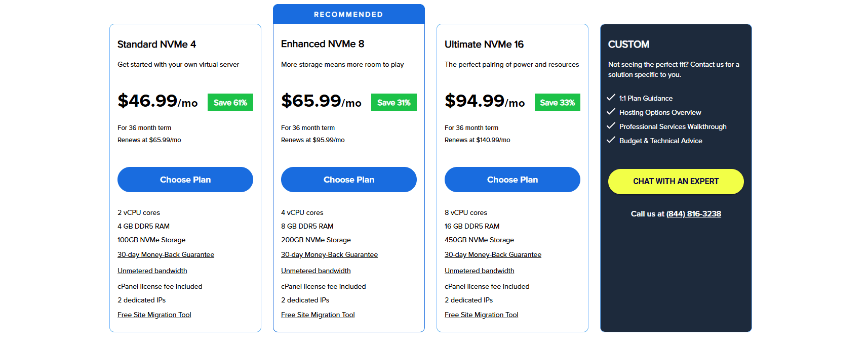This screenshot has height=351, width=868.
Task: Choose the Standard NVMe 4 plan
Action: pos(185,180)
